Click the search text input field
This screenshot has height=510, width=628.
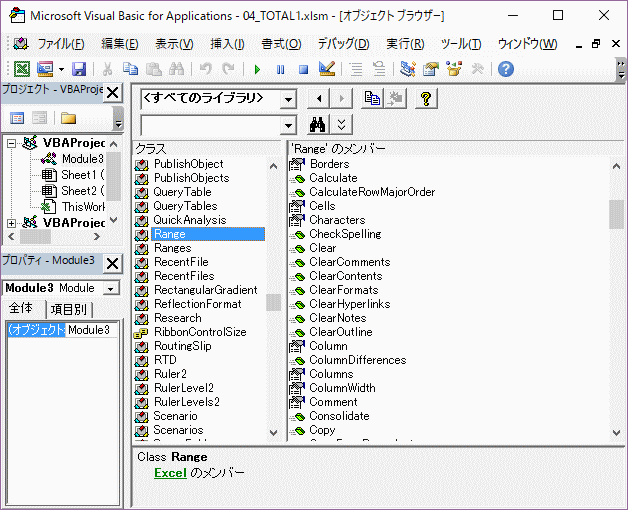coord(211,126)
